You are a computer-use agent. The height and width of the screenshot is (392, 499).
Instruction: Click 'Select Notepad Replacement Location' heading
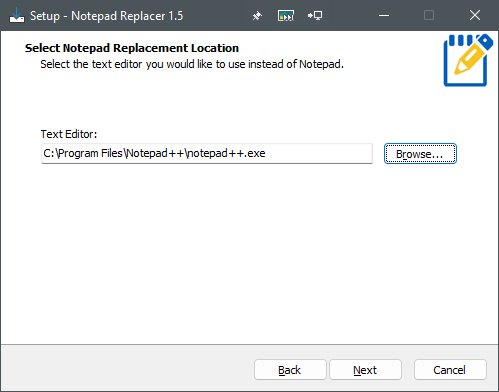tap(132, 48)
